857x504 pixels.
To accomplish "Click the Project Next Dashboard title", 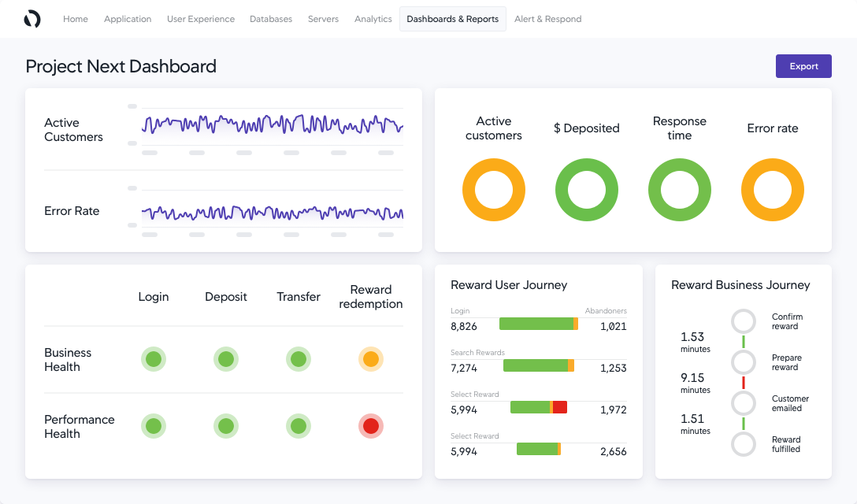I will click(x=121, y=66).
